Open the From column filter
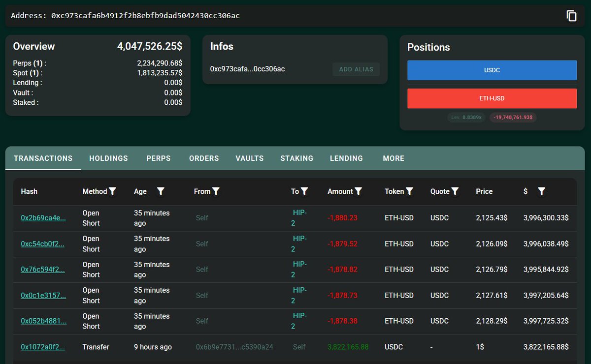The height and width of the screenshot is (364, 591). (217, 191)
